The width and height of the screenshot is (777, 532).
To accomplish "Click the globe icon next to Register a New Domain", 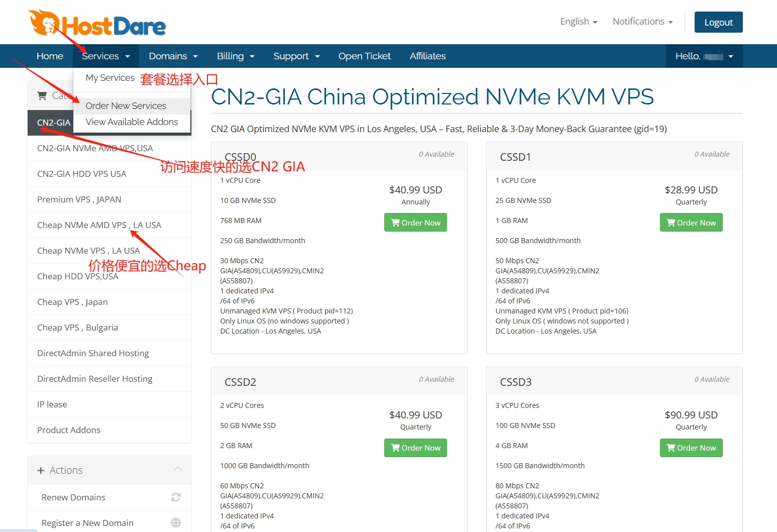I will [176, 522].
